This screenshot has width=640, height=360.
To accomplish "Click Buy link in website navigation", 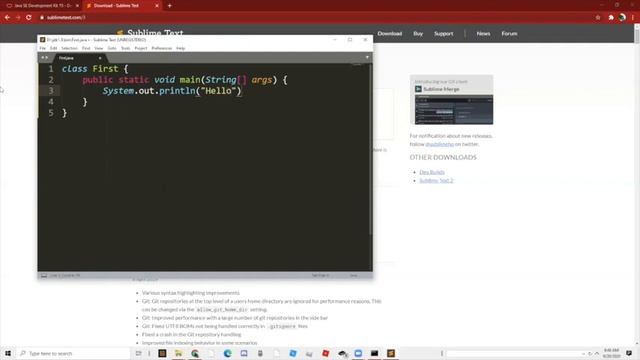I will 418,33.
